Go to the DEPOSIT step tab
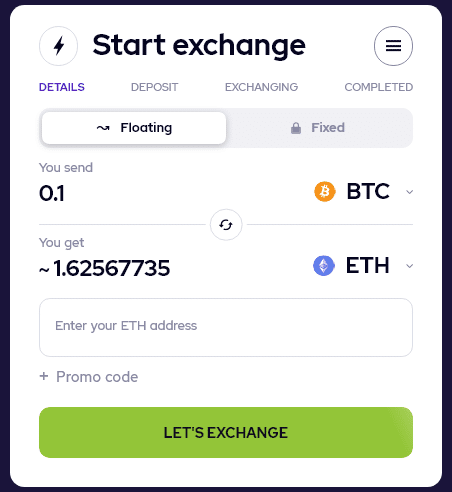 (x=154, y=87)
